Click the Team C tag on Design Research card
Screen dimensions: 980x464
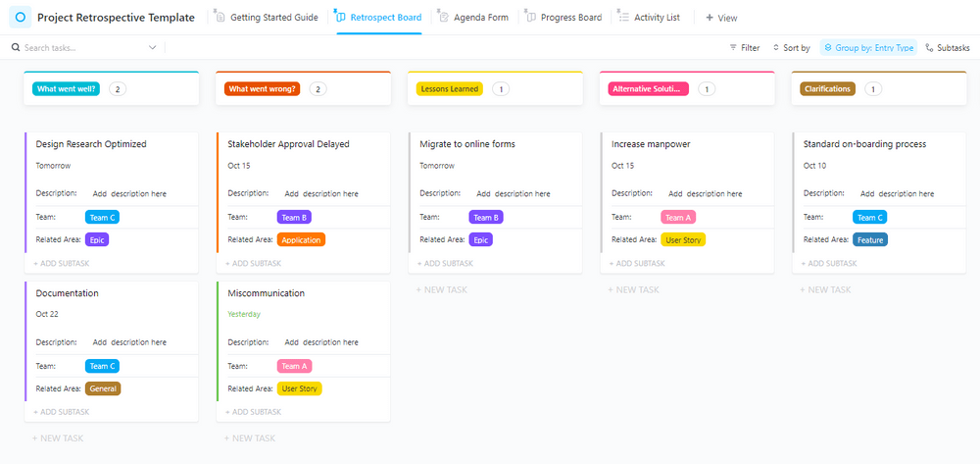point(103,218)
